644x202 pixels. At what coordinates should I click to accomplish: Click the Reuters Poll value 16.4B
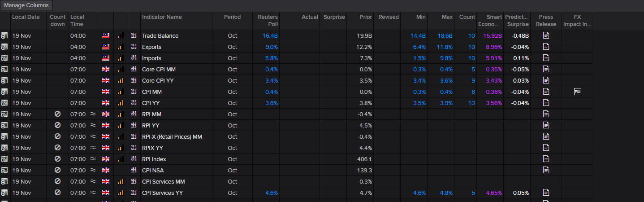[270, 35]
